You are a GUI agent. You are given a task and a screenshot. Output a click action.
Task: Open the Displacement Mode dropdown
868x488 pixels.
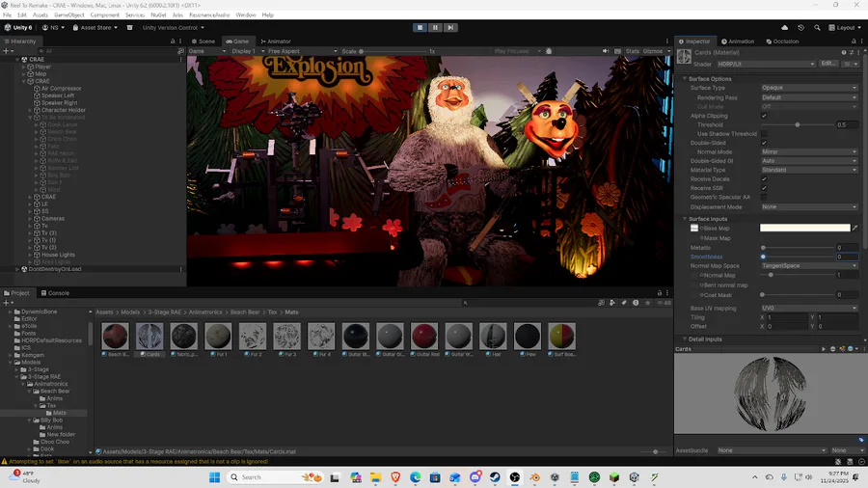click(x=809, y=207)
